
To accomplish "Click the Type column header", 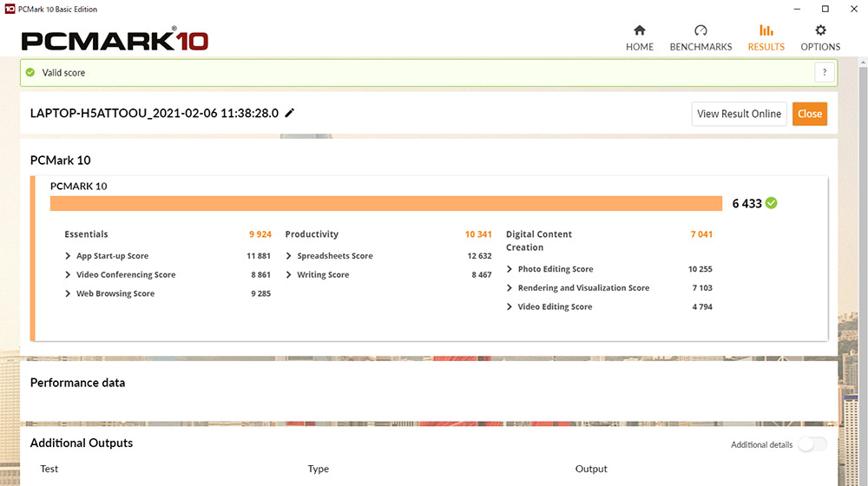I will (319, 469).
